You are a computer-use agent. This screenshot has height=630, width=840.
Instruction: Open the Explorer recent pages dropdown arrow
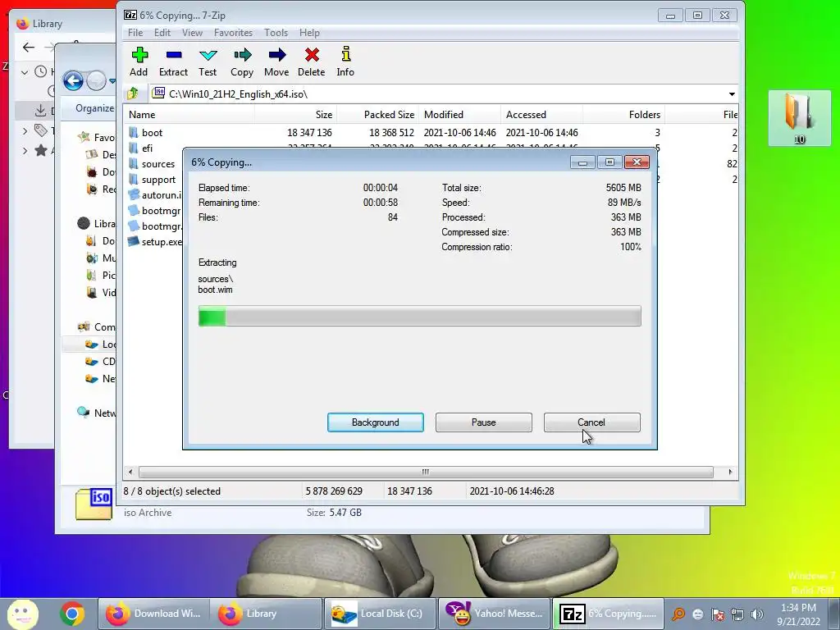112,81
